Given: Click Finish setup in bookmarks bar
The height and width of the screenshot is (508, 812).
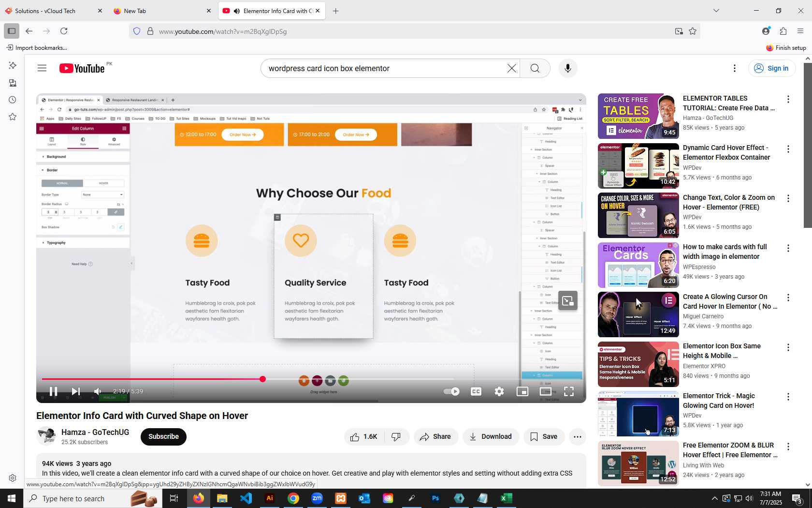Looking at the screenshot, I should pyautogui.click(x=786, y=48).
